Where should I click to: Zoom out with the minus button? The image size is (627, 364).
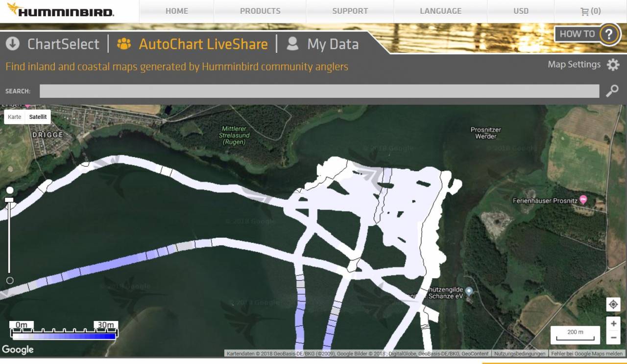613,338
